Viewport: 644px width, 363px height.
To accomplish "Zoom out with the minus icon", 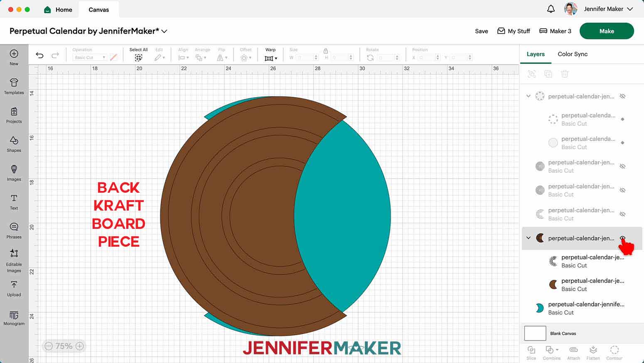I will pyautogui.click(x=49, y=346).
